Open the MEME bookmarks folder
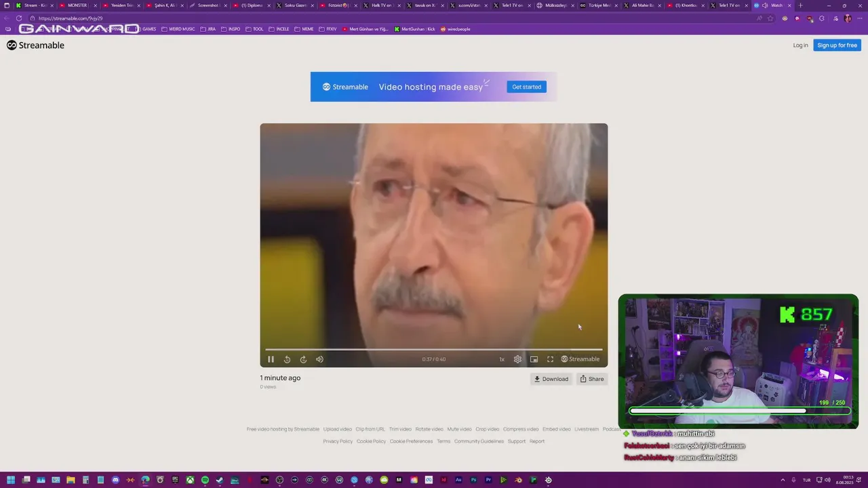Image resolution: width=868 pixels, height=488 pixels. [x=304, y=29]
